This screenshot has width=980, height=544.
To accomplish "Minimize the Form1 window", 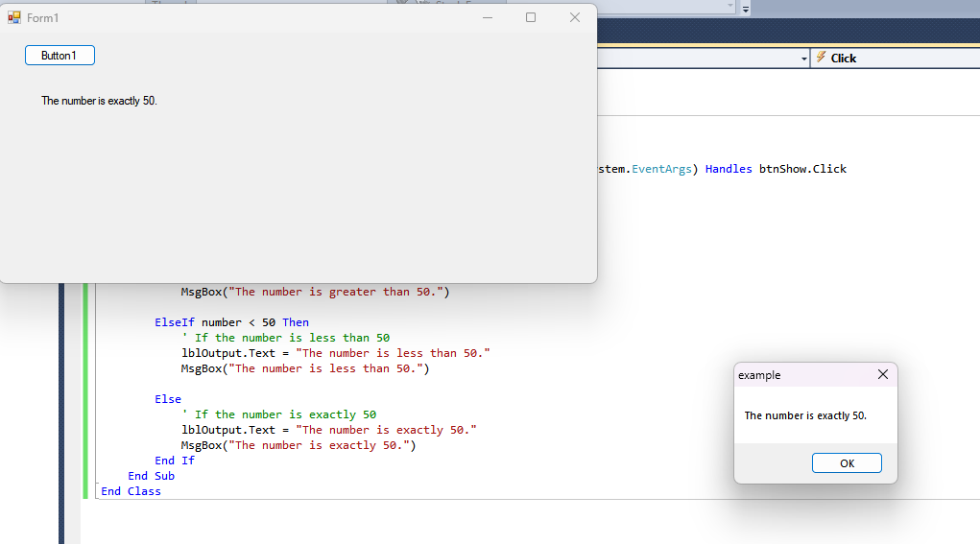I will point(488,17).
